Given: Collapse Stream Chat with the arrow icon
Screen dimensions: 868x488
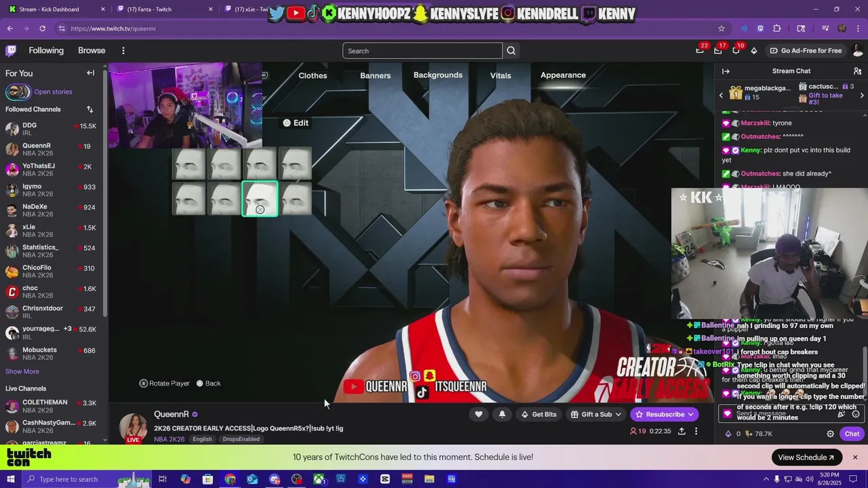Looking at the screenshot, I should tap(726, 71).
